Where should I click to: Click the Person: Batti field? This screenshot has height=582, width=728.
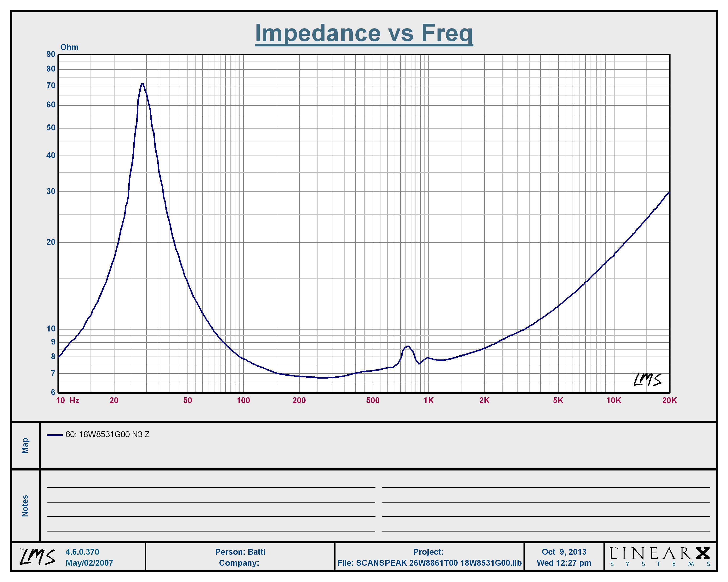click(x=240, y=552)
